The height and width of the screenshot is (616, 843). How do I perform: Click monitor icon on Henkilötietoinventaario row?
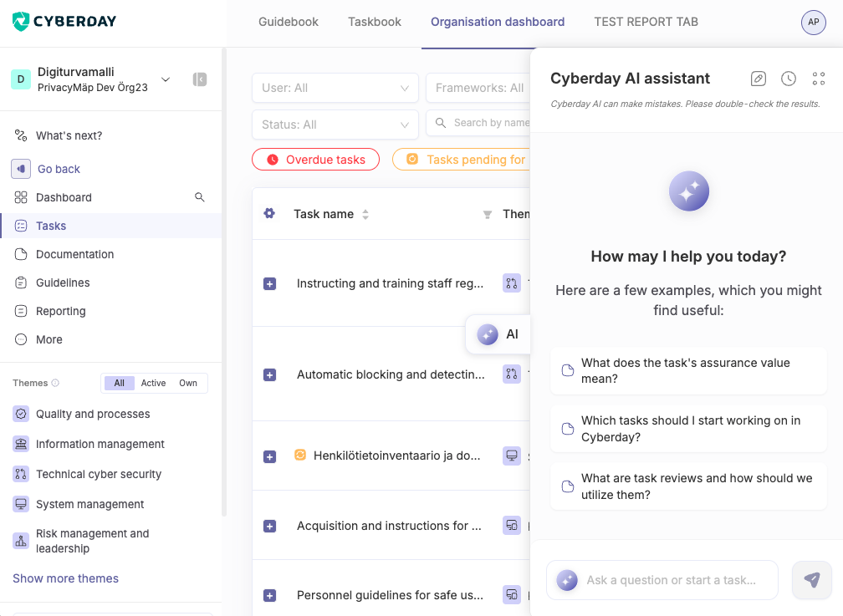[511, 456]
